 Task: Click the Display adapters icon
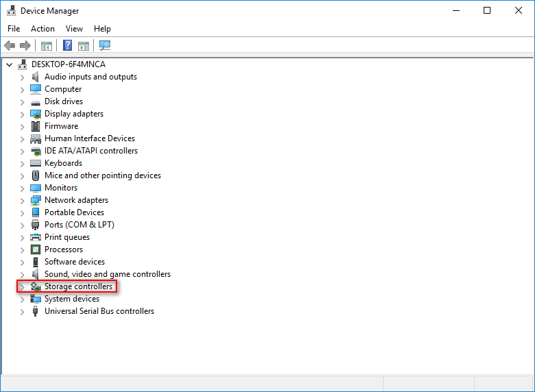(36, 114)
